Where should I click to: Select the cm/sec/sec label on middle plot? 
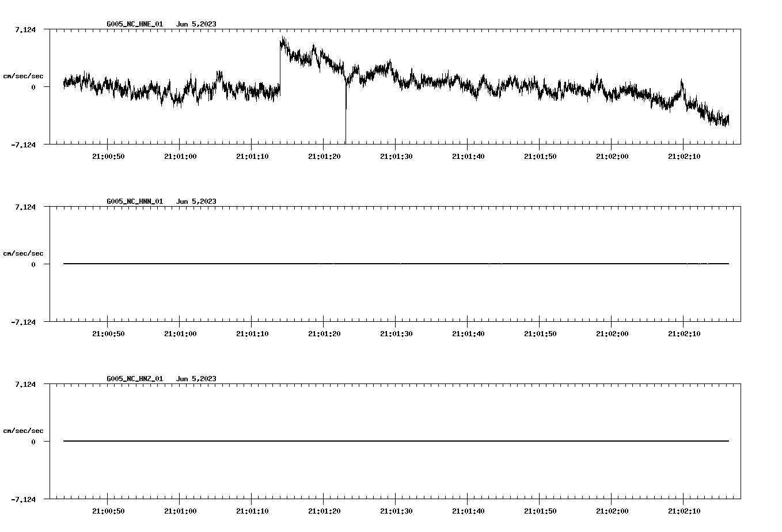pyautogui.click(x=23, y=253)
